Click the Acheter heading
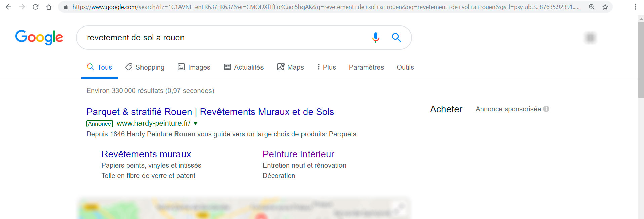Image resolution: width=644 pixels, height=219 pixels. [446, 109]
